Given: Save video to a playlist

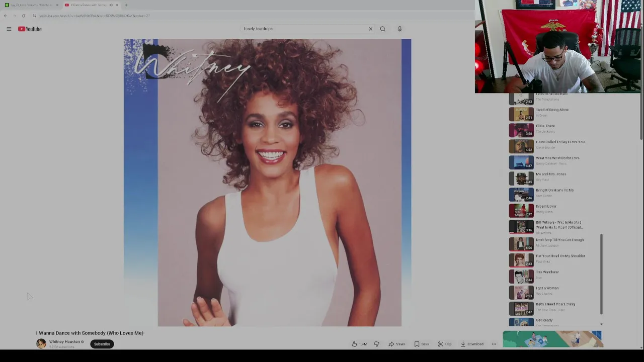Looking at the screenshot, I should pos(422,344).
